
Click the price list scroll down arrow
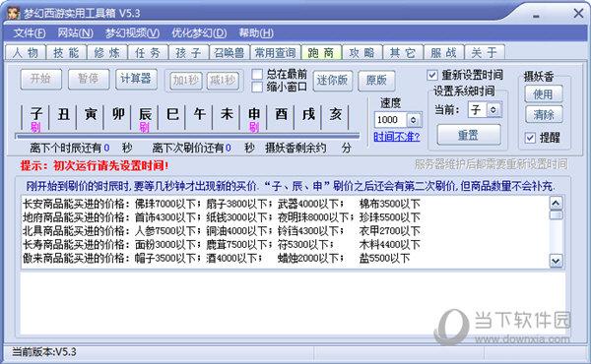pyautogui.click(x=557, y=261)
